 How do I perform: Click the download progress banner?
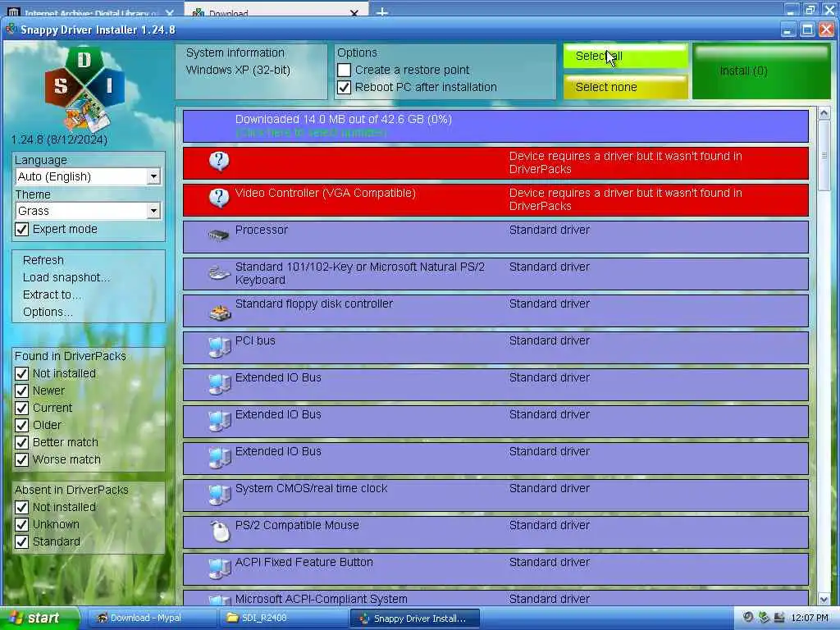[x=495, y=126]
